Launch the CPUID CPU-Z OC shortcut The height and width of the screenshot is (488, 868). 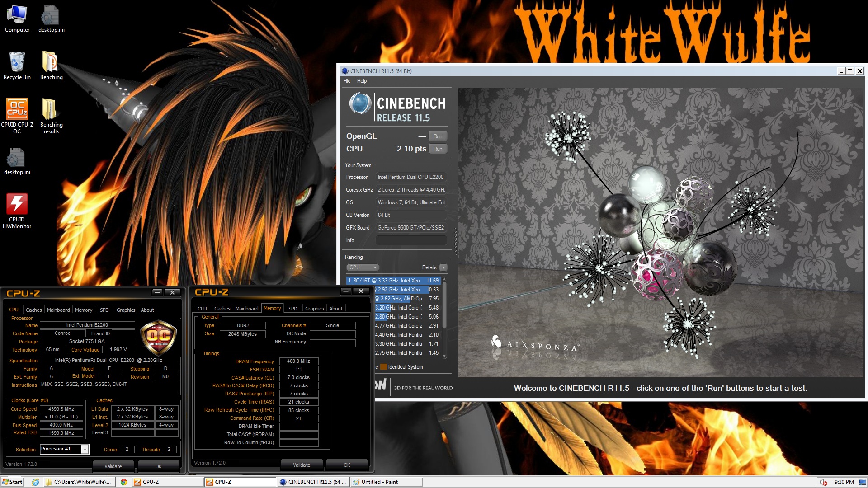point(17,116)
